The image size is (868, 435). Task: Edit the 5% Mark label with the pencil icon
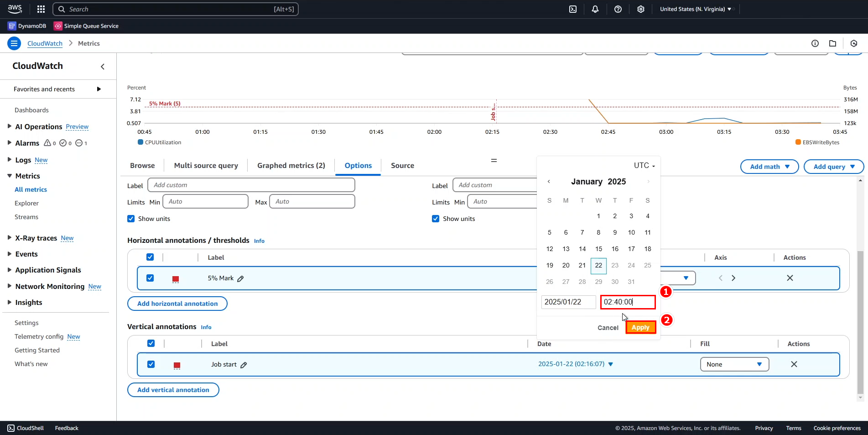tap(240, 278)
